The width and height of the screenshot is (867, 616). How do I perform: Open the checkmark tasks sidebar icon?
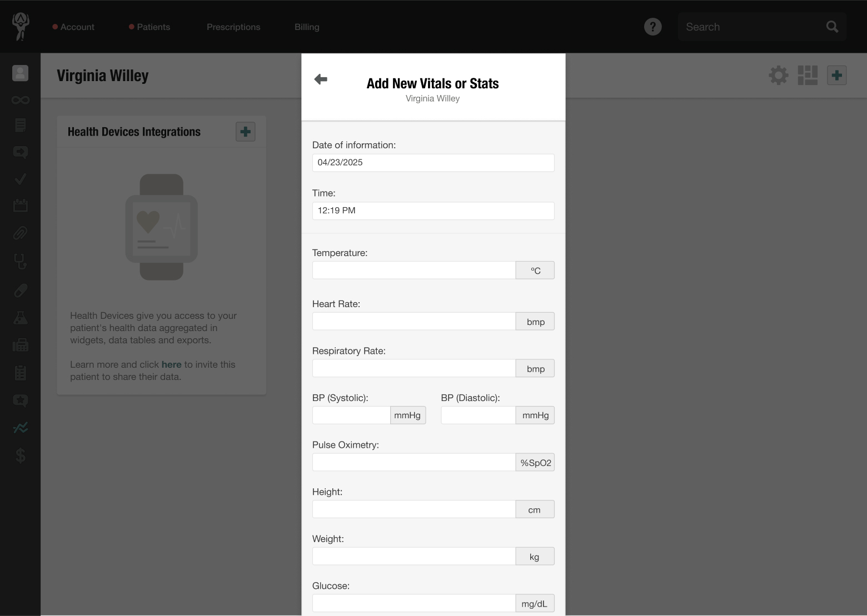21,179
